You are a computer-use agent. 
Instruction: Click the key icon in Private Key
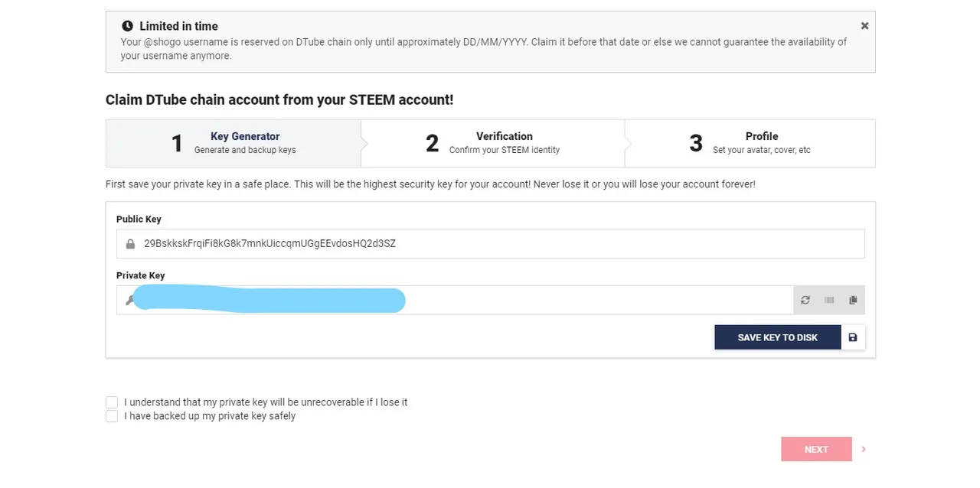coord(129,301)
